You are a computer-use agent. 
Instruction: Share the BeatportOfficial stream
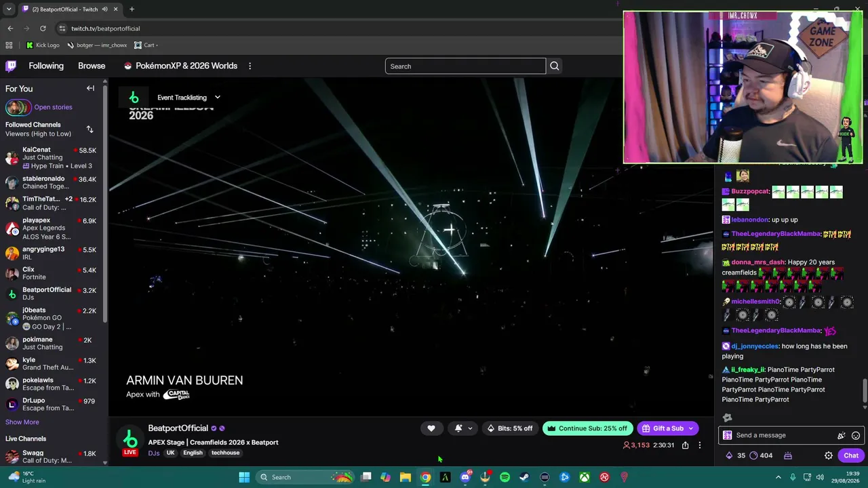coord(685,445)
